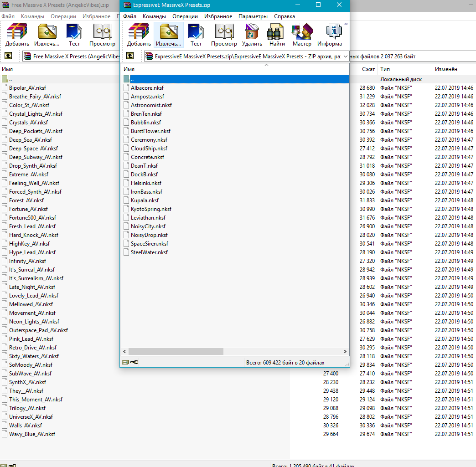Click Добавить icon in ExpressiveE window toolbar
The height and width of the screenshot is (467, 476).
point(139,35)
